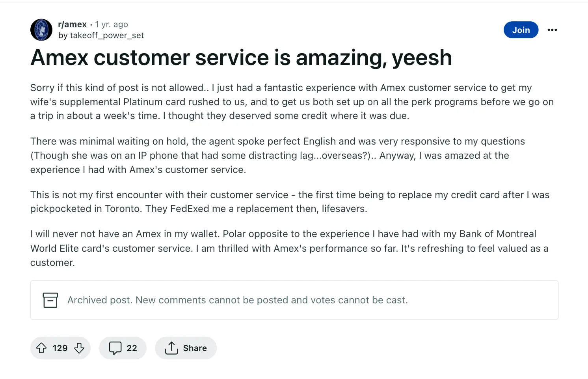Upvote the post

42,348
